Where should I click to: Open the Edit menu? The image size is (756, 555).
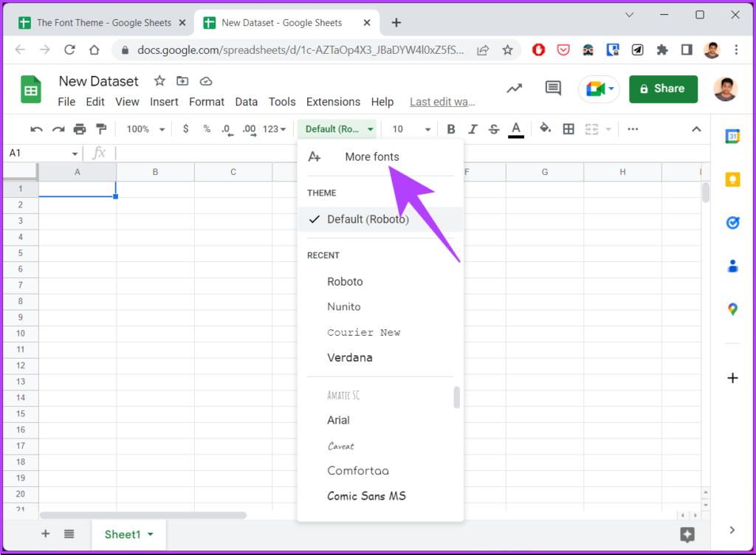tap(95, 102)
